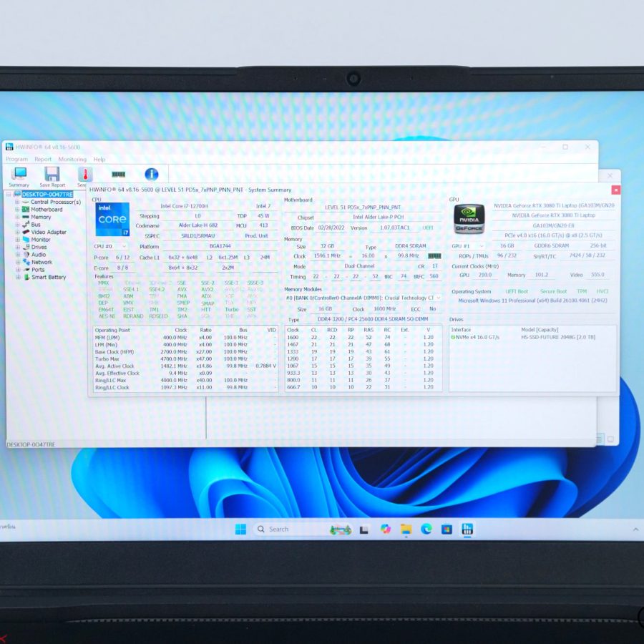Select the Drives tree icon
The height and width of the screenshot is (644, 644).
coord(26,247)
